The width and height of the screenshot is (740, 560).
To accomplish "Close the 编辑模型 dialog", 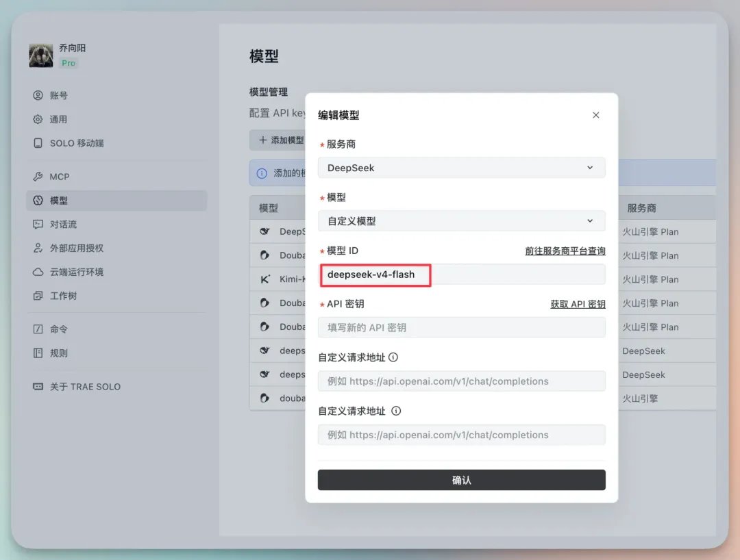I will (596, 115).
